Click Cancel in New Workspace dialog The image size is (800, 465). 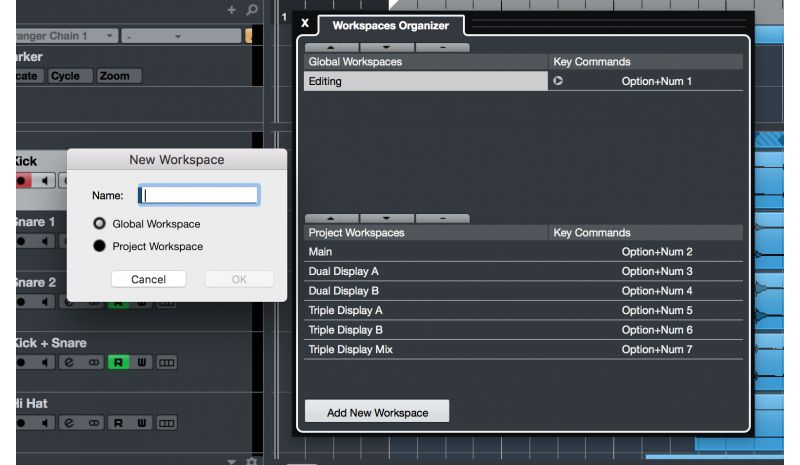[148, 279]
